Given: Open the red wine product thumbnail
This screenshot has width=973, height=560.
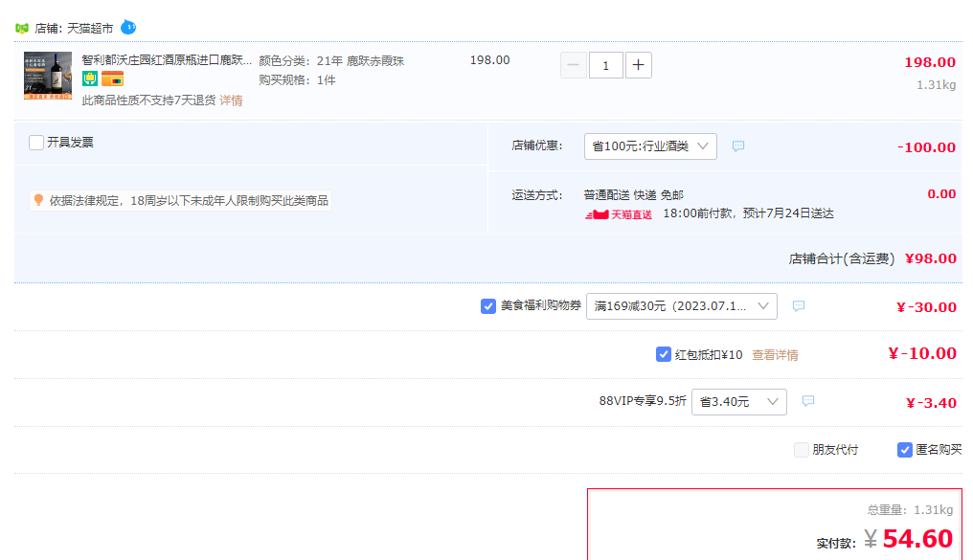Looking at the screenshot, I should (x=48, y=76).
